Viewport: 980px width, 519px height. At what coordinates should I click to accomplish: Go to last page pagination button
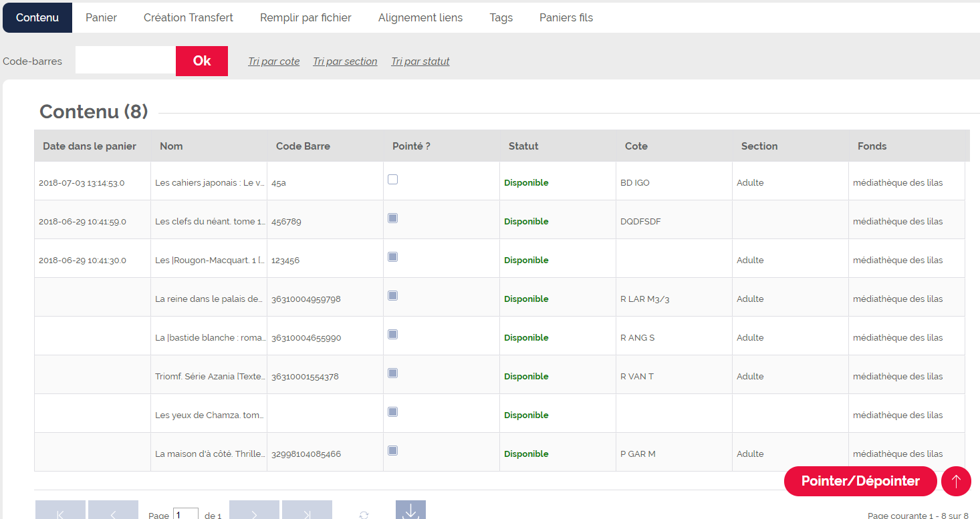(x=307, y=510)
